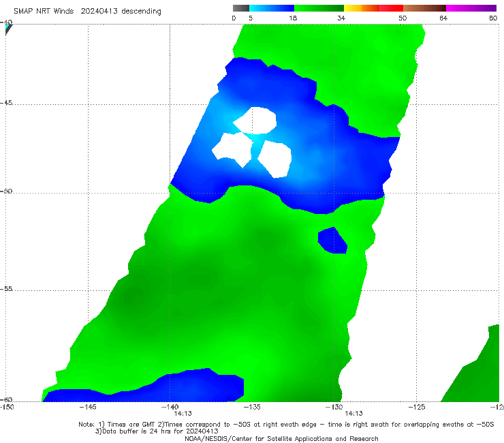Click the green 18-34 segment of the color bar
This screenshot has height=443, width=504.
[319, 8]
